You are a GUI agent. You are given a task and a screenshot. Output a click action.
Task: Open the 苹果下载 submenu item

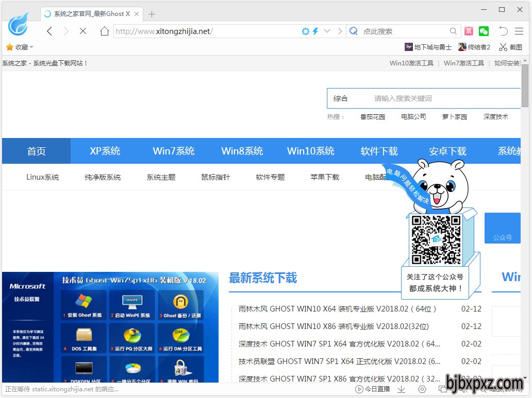325,177
